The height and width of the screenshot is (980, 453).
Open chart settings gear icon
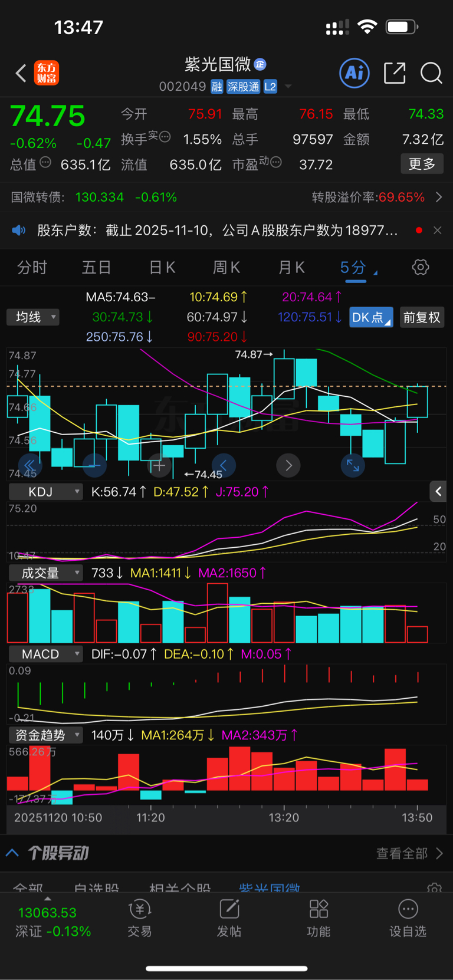[x=420, y=267]
